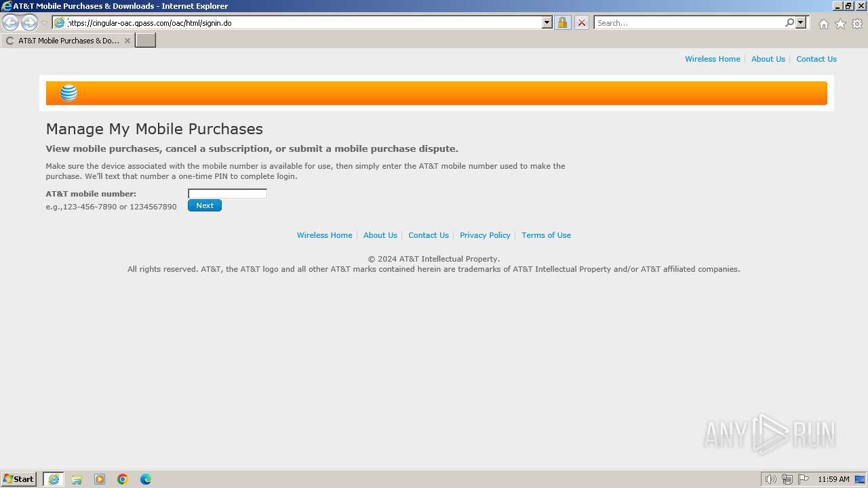Click the 2024 AT&T Intellectual Property copyright text
Screen dimensions: 868x488
point(434,259)
